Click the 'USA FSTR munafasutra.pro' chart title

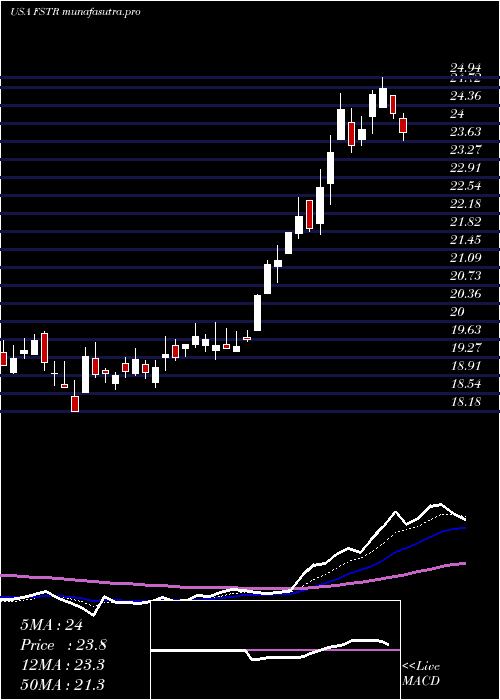[x=75, y=12]
